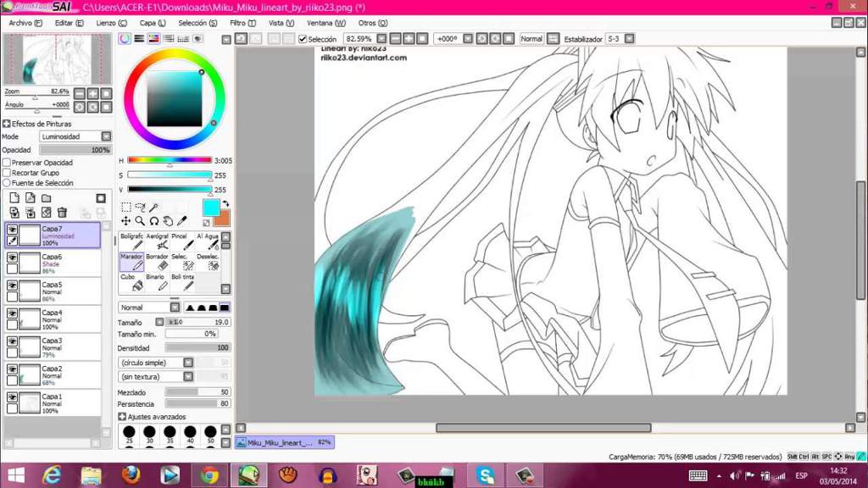Click the Mezclado blending slider
The width and height of the screenshot is (868, 488).
(x=198, y=391)
